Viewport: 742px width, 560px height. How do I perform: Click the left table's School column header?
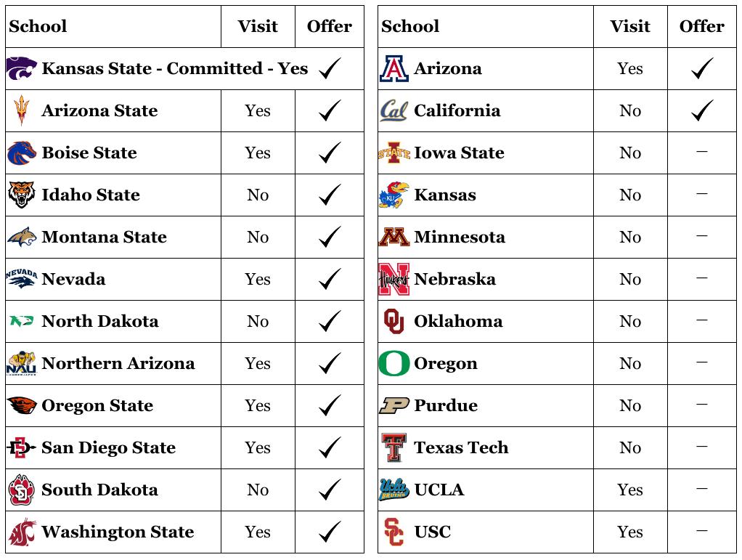(x=38, y=27)
